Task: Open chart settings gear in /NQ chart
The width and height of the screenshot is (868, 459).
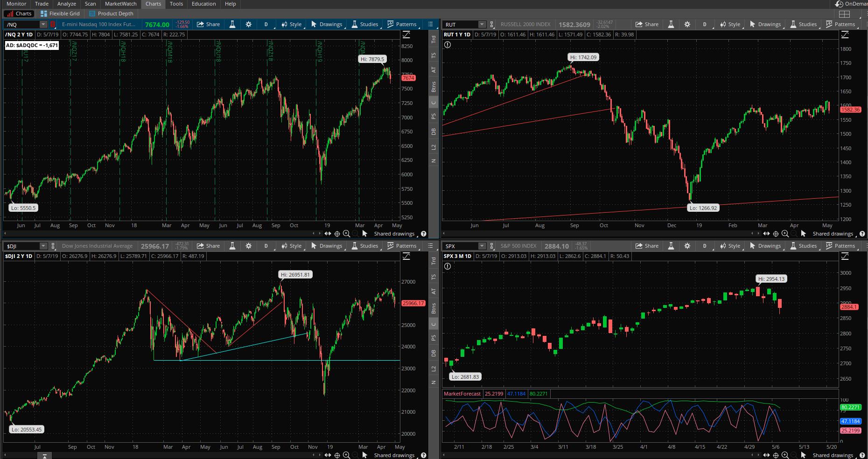Action: click(x=249, y=24)
